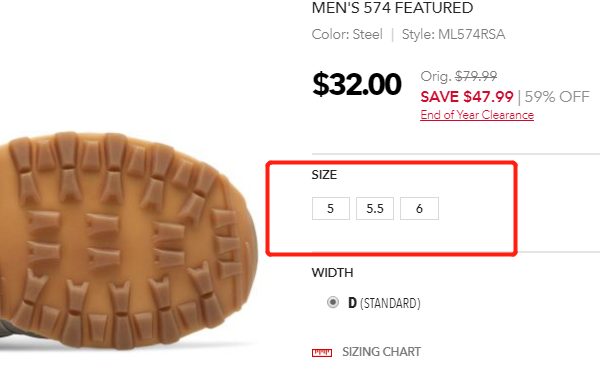Viewport: 600px width, 371px height.
Task: Click the MEN'S 574 FEATURED product title
Action: click(x=392, y=8)
